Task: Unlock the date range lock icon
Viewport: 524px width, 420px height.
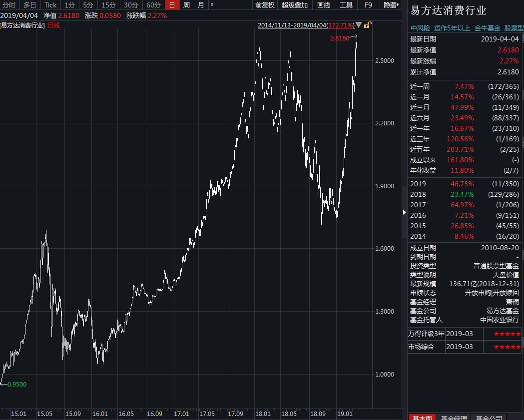Action: coord(367,25)
